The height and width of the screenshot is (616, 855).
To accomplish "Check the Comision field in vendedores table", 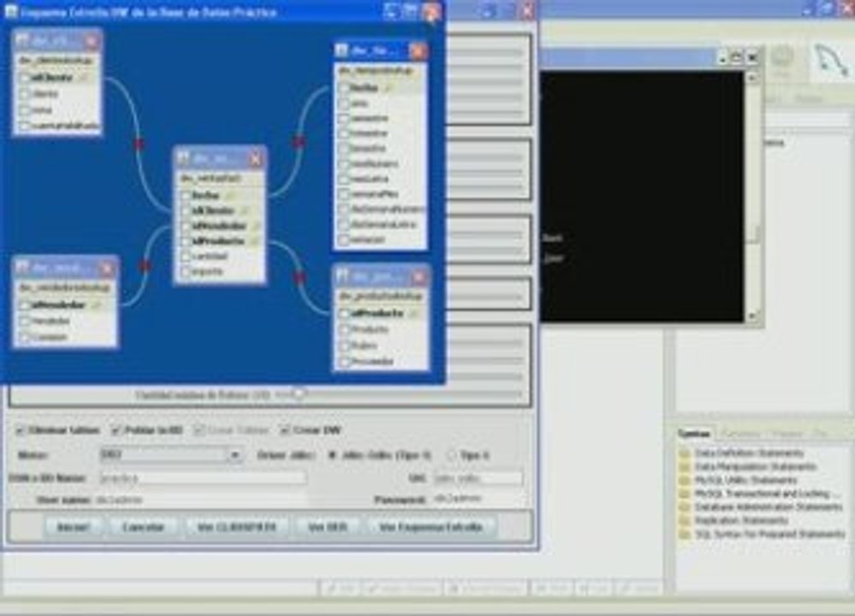I will [x=24, y=337].
